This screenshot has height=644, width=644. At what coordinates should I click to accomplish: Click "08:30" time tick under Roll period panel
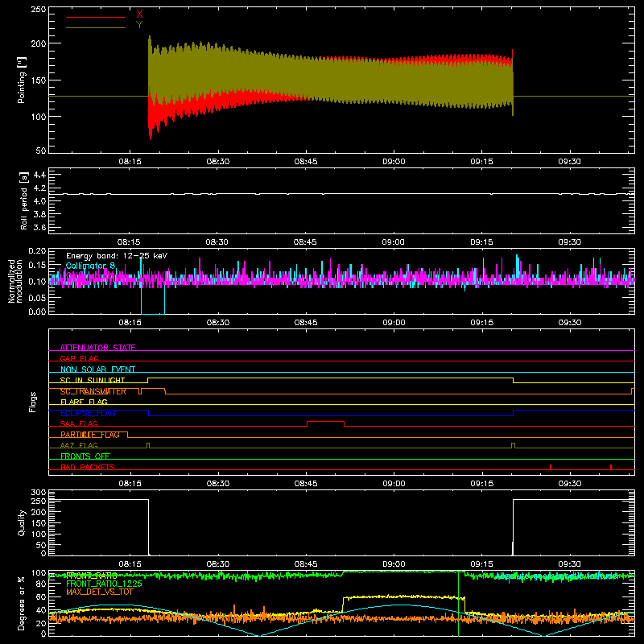217,242
